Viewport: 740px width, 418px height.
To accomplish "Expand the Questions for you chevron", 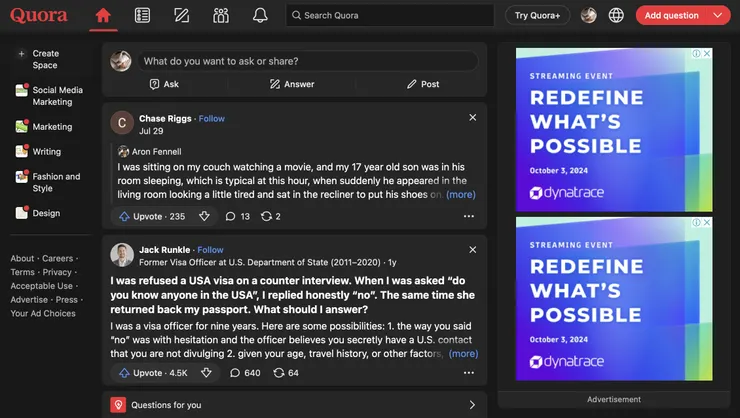I will 472,405.
